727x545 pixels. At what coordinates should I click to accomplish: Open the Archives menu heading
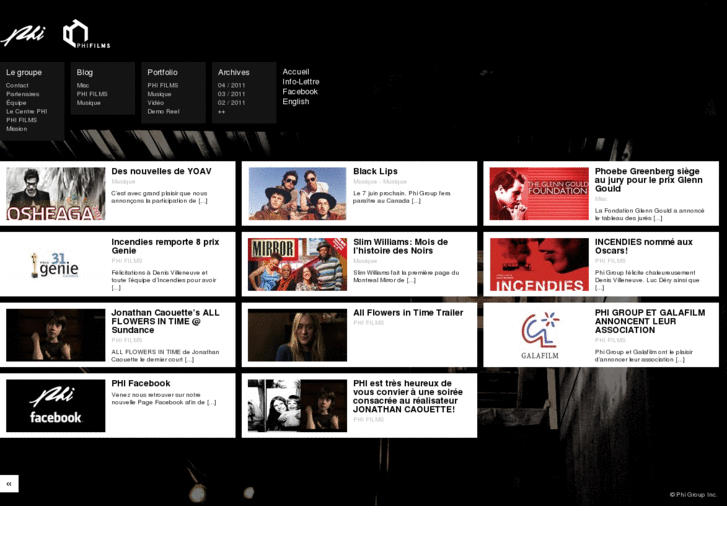(x=234, y=72)
